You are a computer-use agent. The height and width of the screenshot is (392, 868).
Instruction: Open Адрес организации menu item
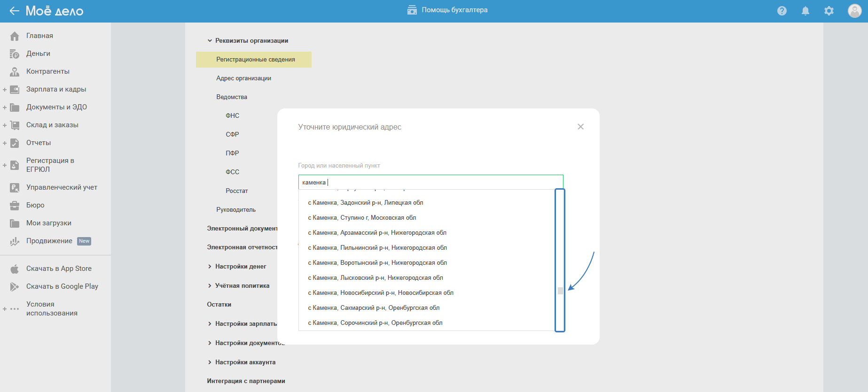point(243,78)
